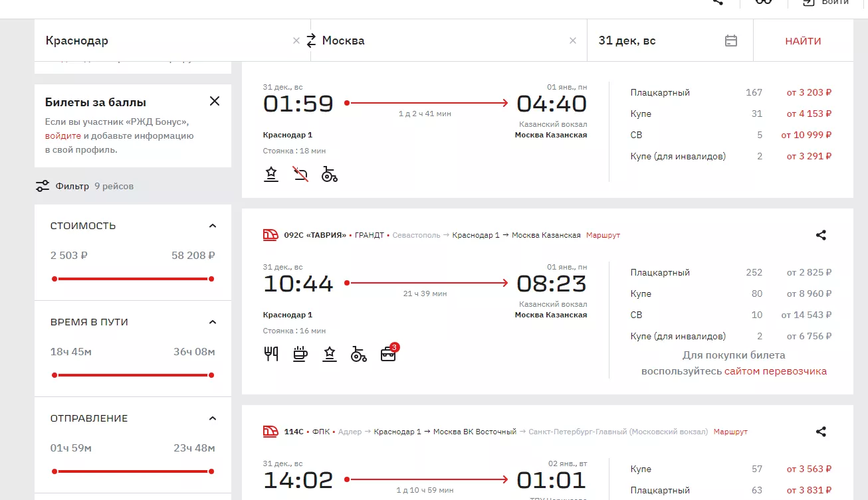Click the 'войдите' login link
The image size is (868, 500).
63,135
